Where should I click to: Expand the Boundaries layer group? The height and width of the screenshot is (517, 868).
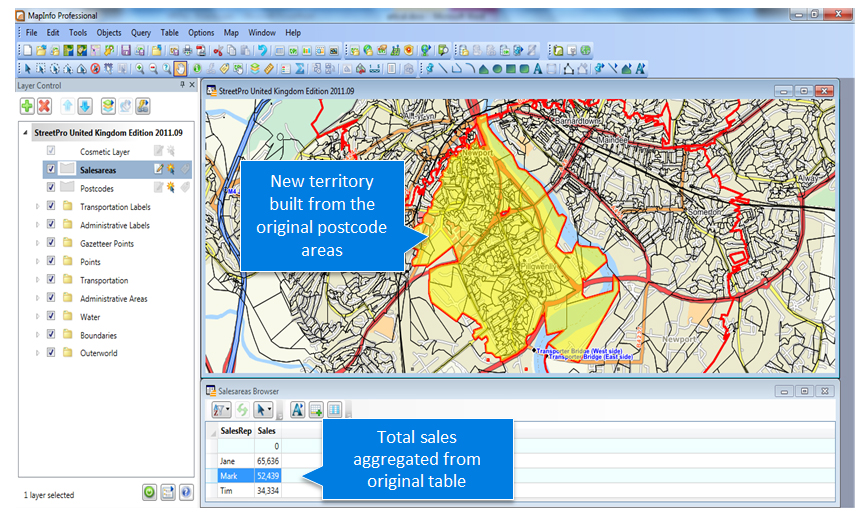(38, 334)
